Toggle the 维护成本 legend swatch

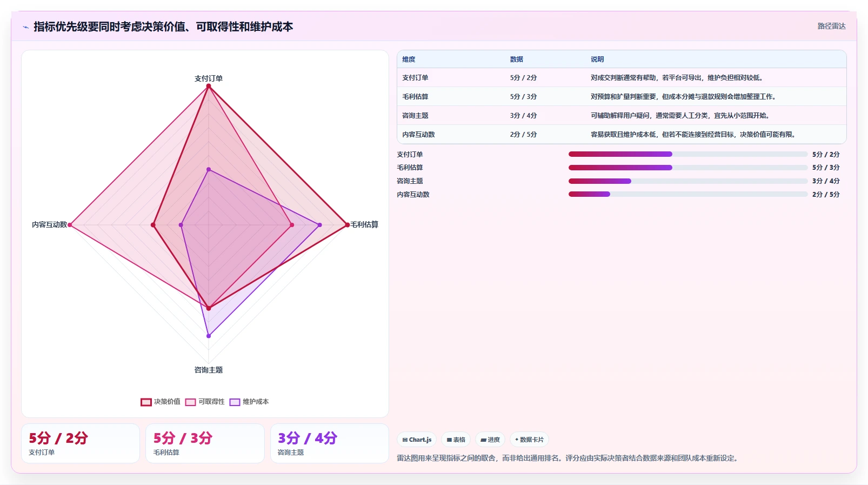(235, 402)
